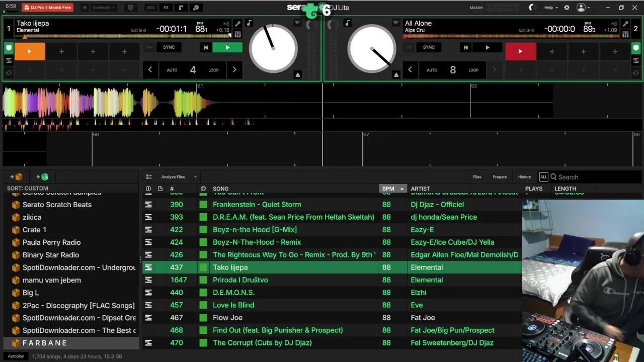Toggle deck 2 key lock music note
This screenshot has width=644, height=362.
coord(348,23)
